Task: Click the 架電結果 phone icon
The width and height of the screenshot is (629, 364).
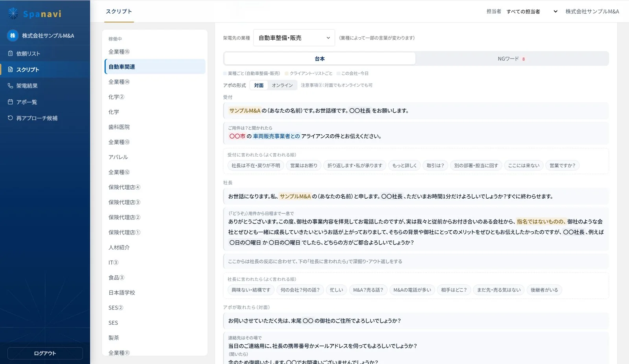Action: 11,86
